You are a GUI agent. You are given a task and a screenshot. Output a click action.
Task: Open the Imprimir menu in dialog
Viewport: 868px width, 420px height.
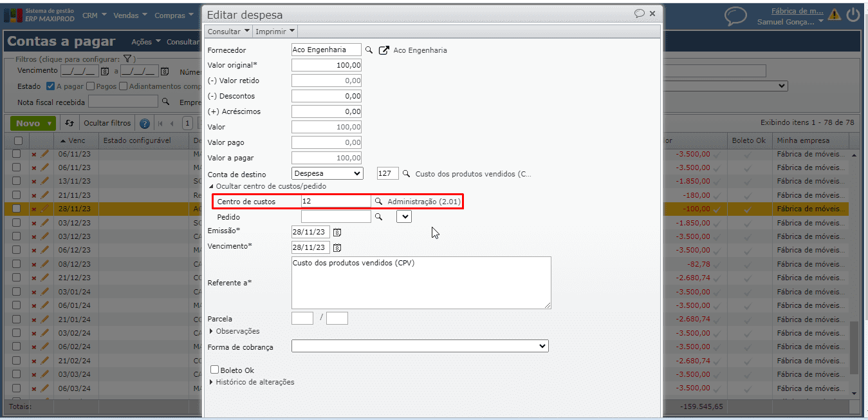[x=275, y=31]
